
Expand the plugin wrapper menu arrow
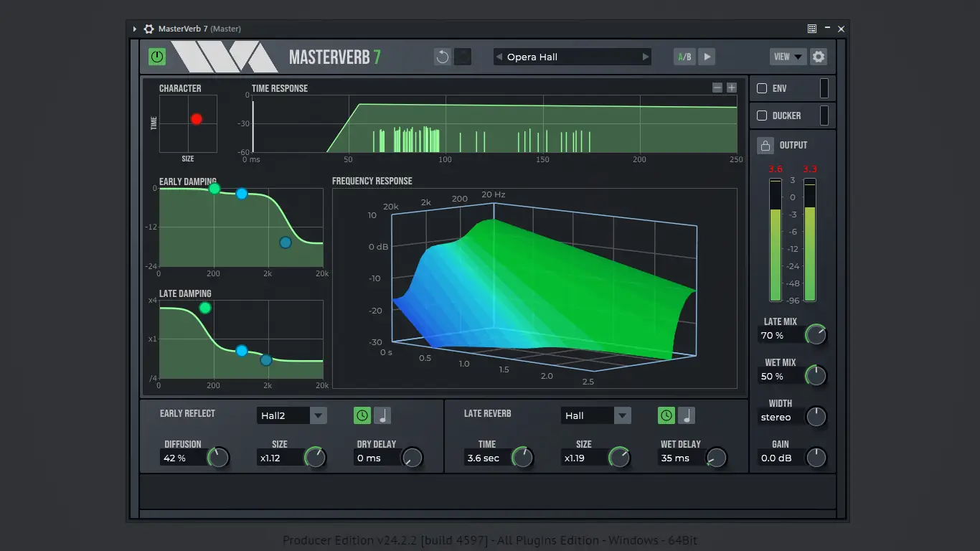(134, 29)
